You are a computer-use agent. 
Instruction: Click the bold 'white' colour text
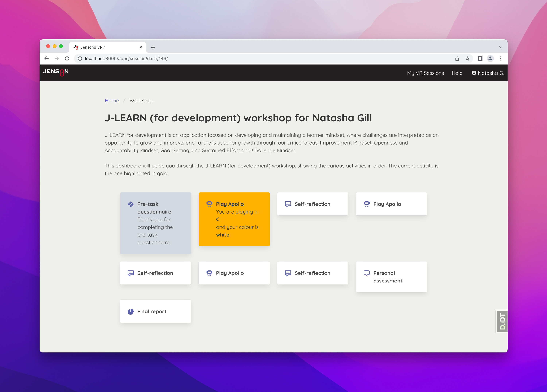(223, 235)
